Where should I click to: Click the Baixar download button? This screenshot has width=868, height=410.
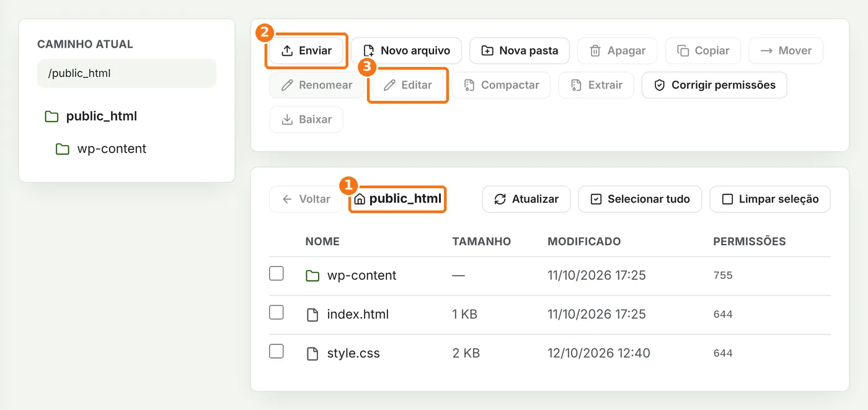tap(306, 120)
